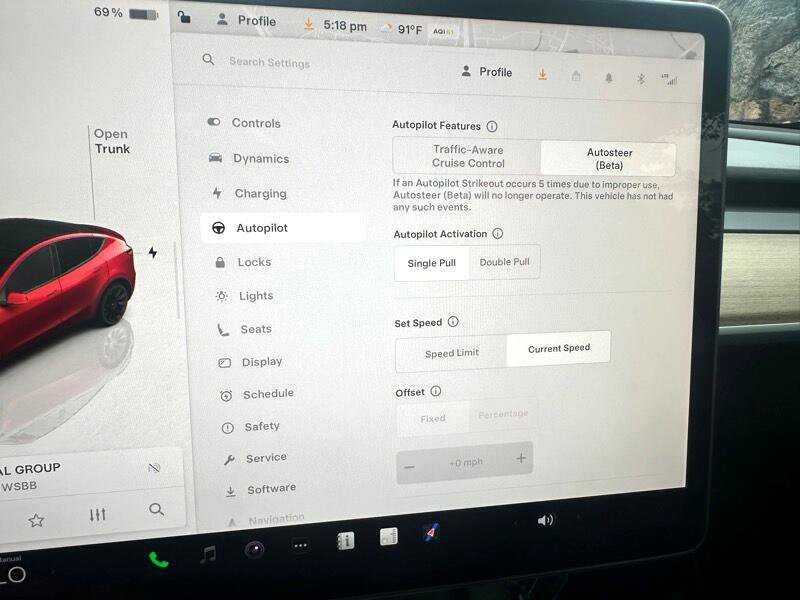Image resolution: width=800 pixels, height=600 pixels.
Task: Tap the volume speaker icon
Action: coord(545,520)
